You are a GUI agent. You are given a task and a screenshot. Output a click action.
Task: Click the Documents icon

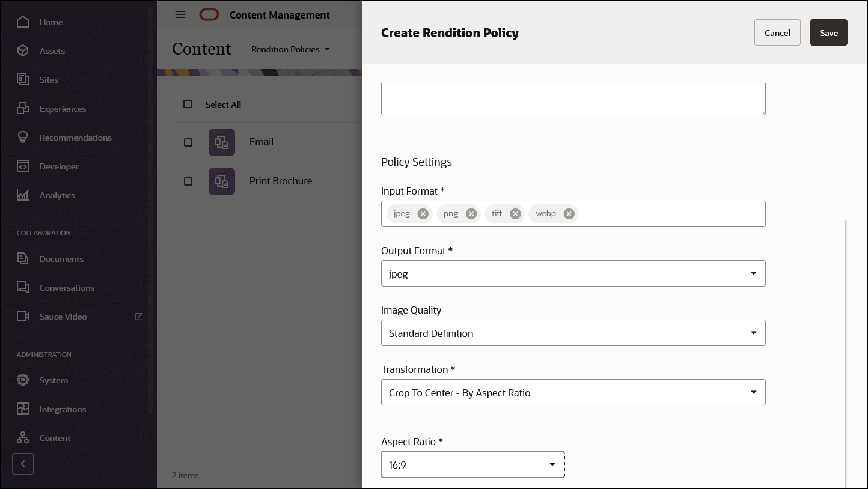pyautogui.click(x=23, y=259)
